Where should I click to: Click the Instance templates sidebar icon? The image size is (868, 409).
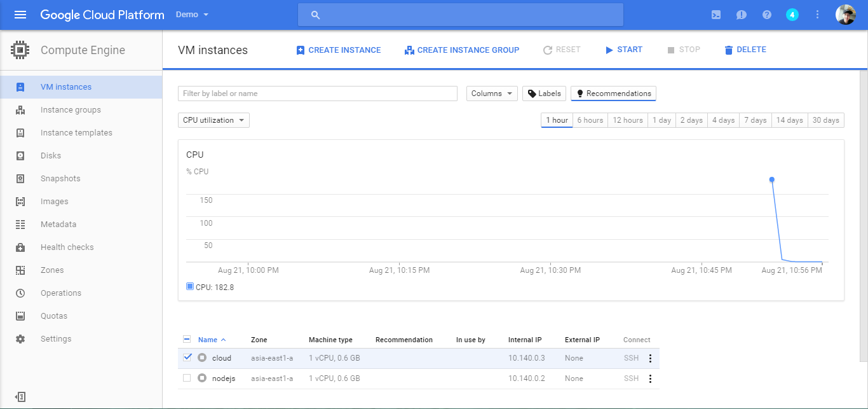pyautogui.click(x=20, y=133)
